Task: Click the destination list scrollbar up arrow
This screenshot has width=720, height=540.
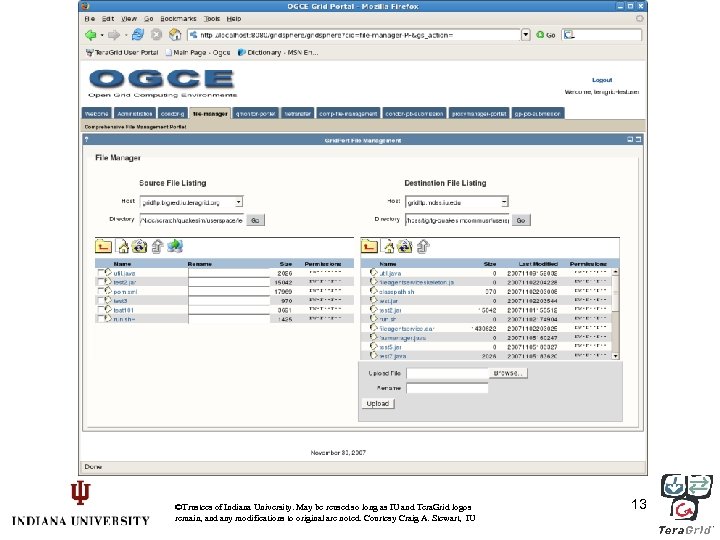Action: (615, 272)
